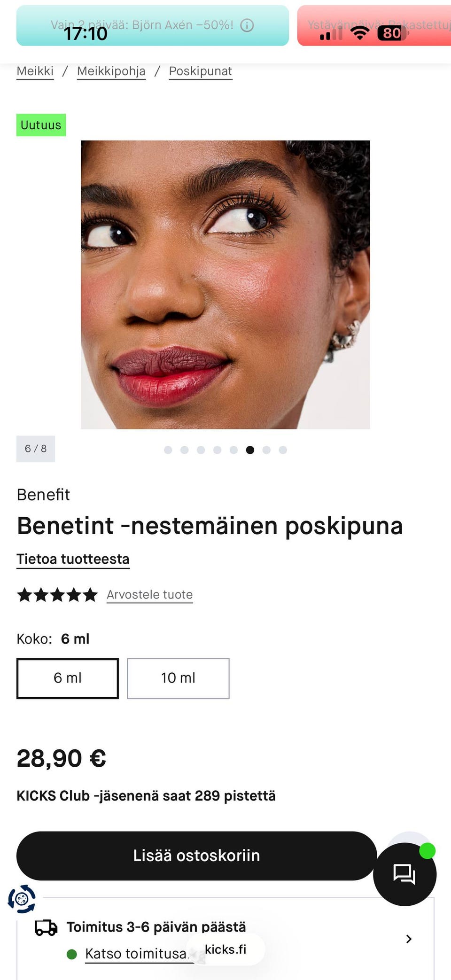Click the five-star rating icons
This screenshot has height=980, width=451.
(57, 595)
